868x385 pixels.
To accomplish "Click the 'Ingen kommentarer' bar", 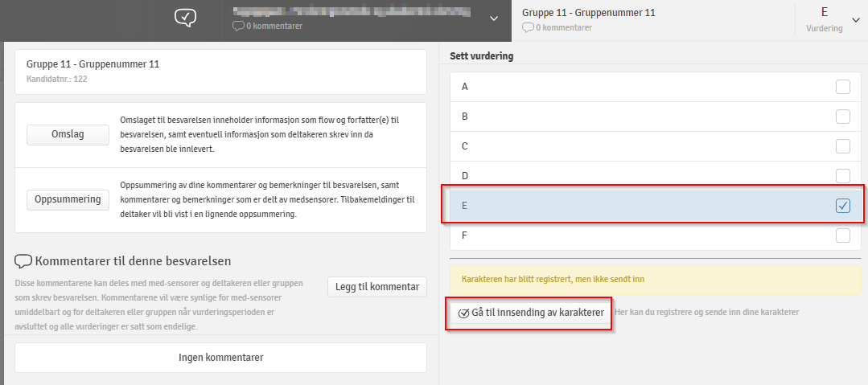I will (x=220, y=358).
